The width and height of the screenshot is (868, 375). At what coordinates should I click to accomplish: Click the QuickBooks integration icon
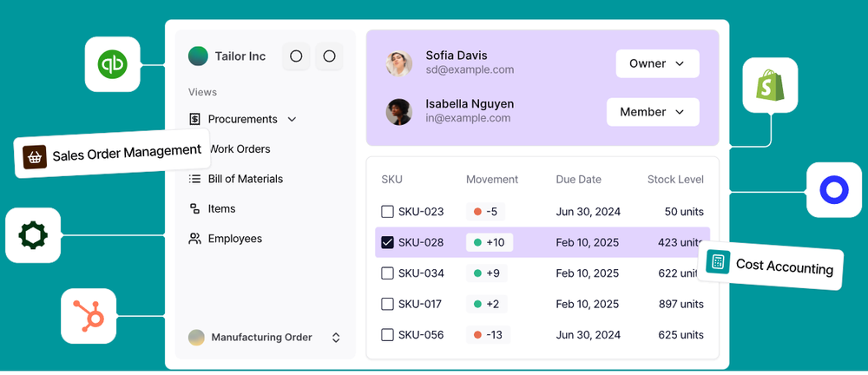[x=112, y=64]
